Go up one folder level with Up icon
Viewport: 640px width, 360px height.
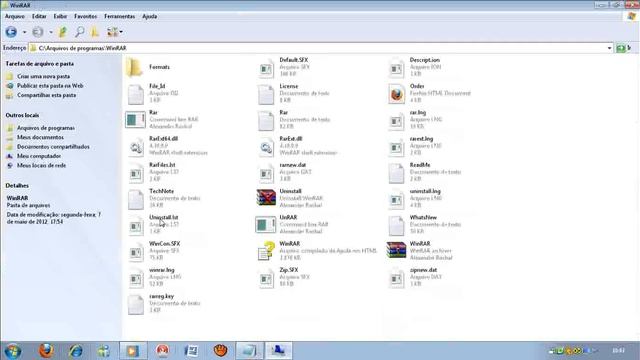(x=63, y=32)
